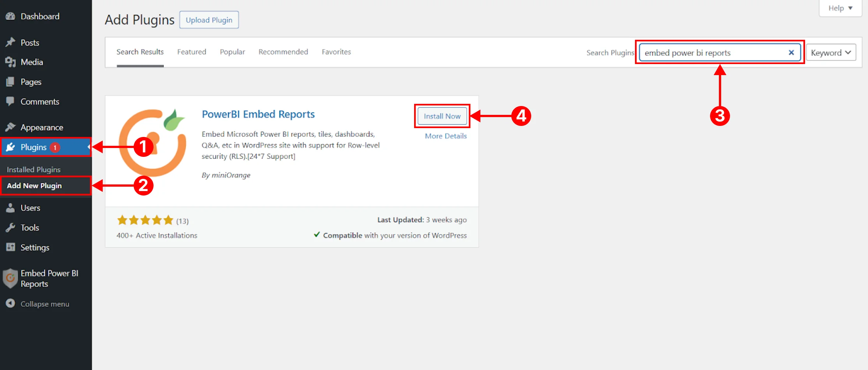Click the Settings sliders icon
Screen dimensions: 868x370
pos(10,247)
